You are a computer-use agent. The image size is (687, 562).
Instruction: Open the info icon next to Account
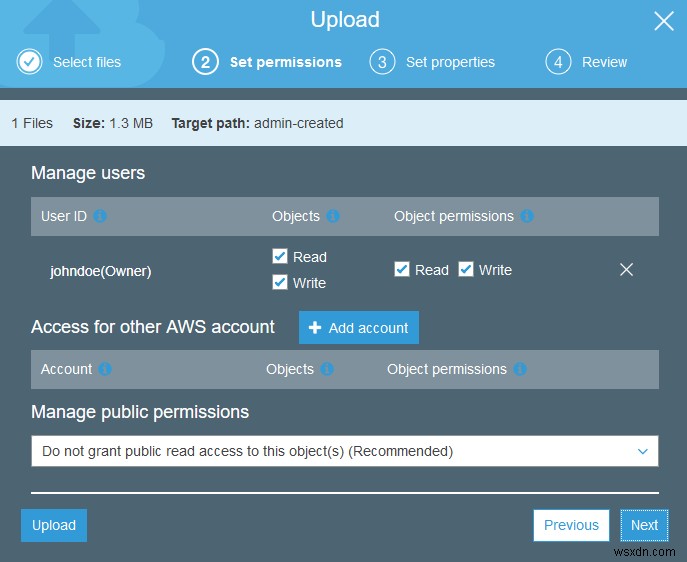click(105, 369)
